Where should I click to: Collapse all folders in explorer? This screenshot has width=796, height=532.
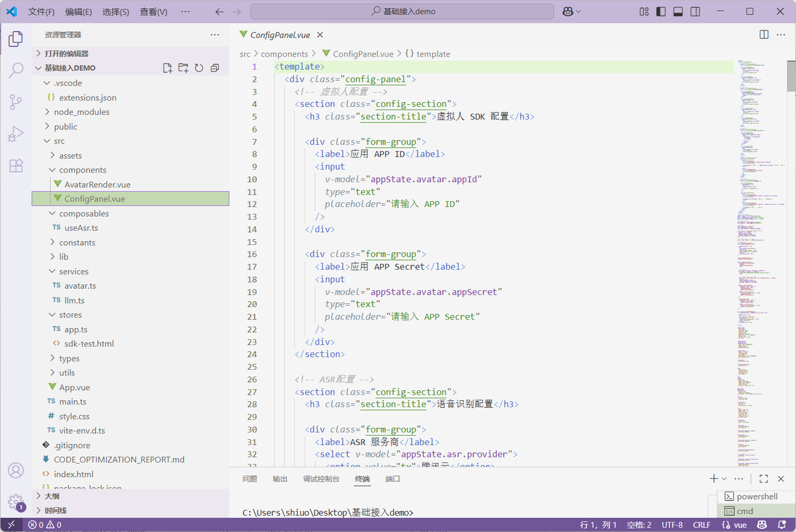click(215, 68)
